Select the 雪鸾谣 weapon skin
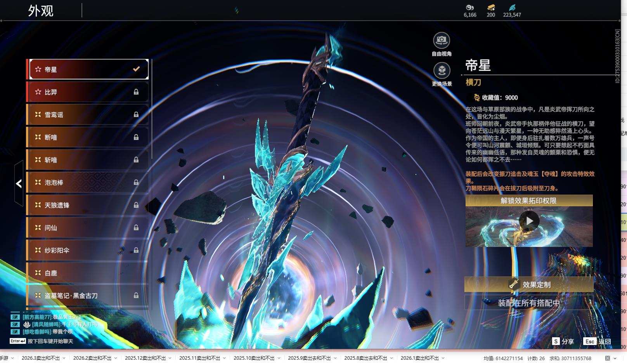The width and height of the screenshot is (627, 364). (x=87, y=115)
